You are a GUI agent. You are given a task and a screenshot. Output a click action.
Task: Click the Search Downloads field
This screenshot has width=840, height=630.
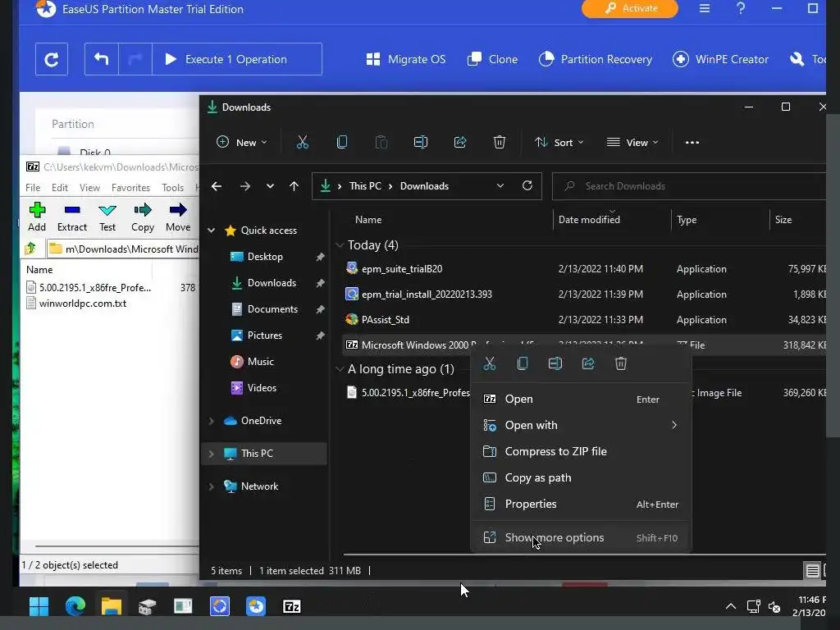(x=689, y=186)
